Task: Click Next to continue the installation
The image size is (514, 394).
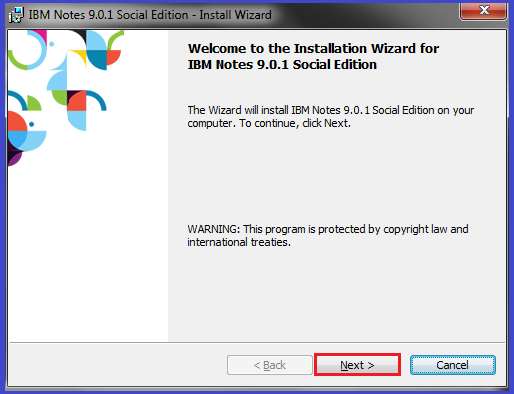Action: 357,365
